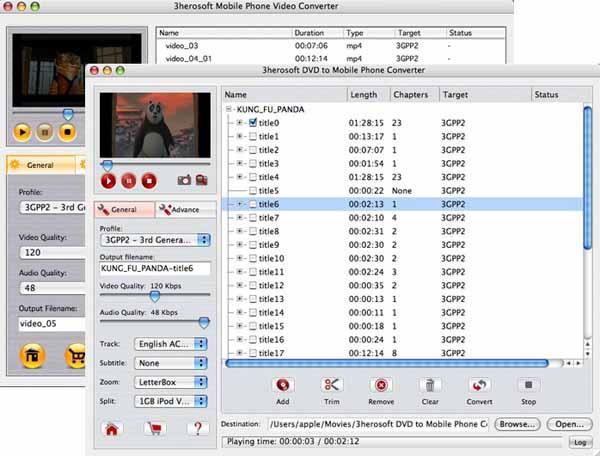600x456 pixels.
Task: Click the Stop conversion icon
Action: 528,385
